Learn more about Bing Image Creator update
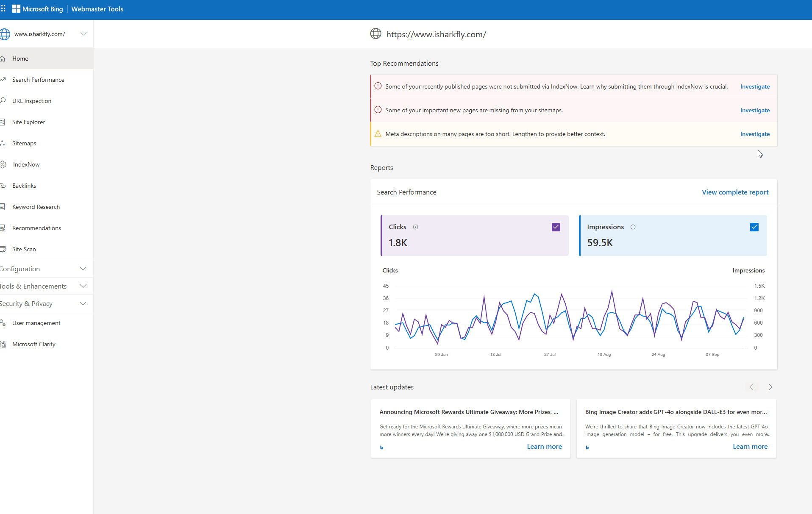 [750, 447]
